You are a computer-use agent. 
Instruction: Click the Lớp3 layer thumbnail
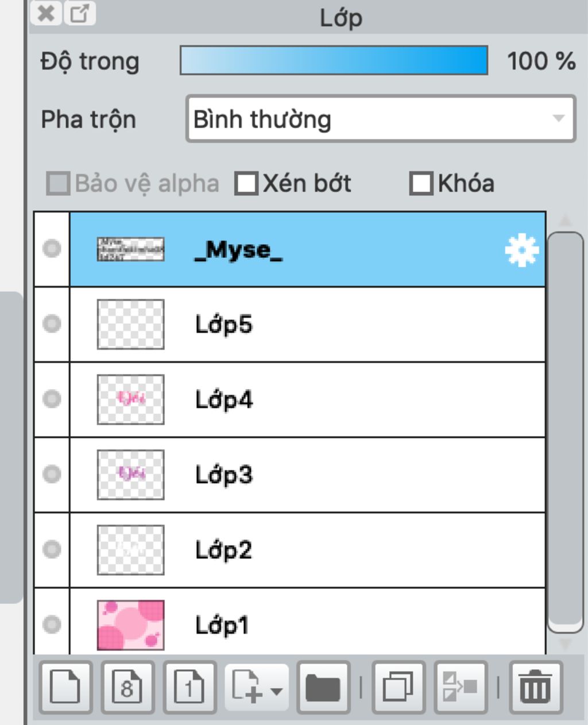[x=131, y=475]
